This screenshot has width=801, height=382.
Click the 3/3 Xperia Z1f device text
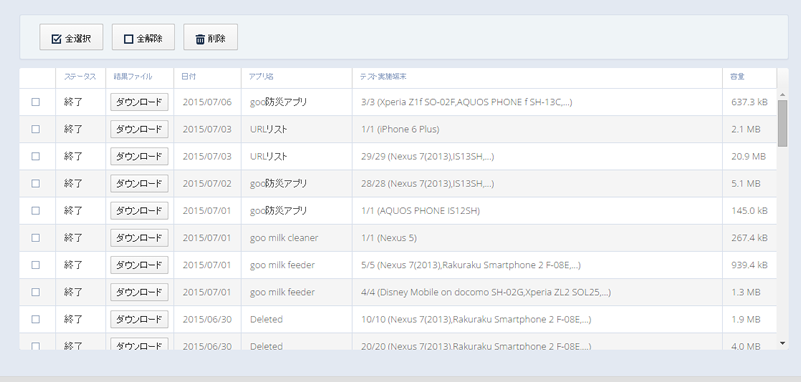[466, 102]
